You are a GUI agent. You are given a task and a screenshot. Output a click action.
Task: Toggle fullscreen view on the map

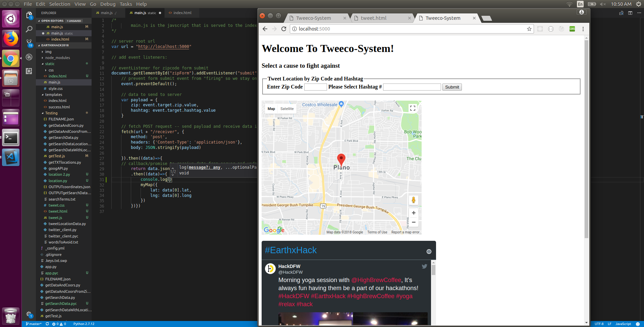[x=413, y=108]
